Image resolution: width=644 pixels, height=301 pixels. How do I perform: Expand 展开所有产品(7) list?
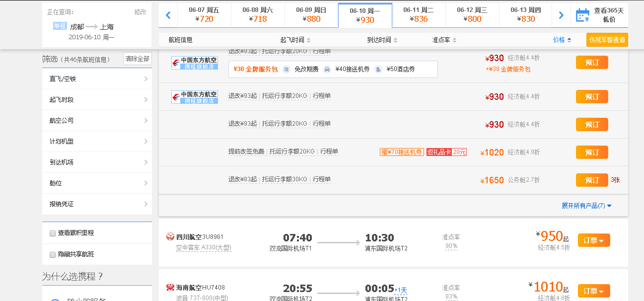(x=586, y=206)
